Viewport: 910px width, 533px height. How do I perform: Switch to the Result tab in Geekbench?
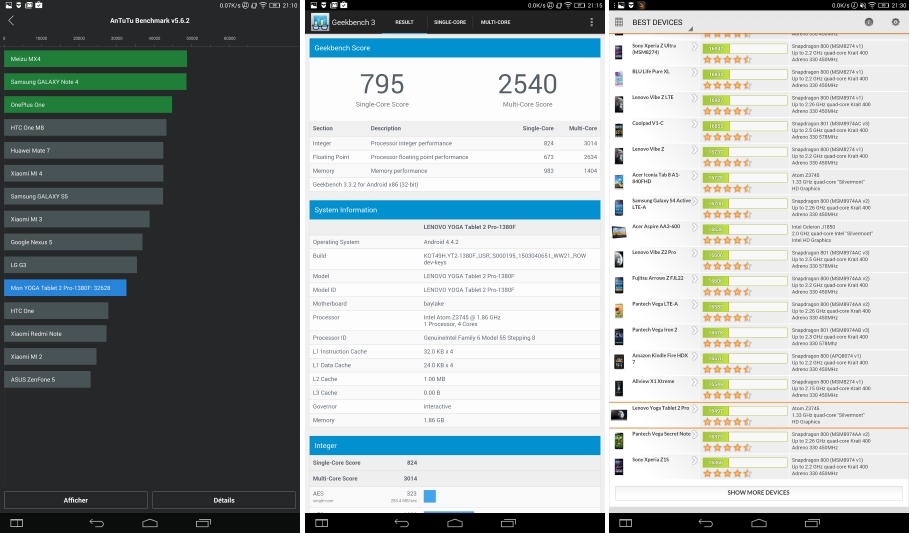(x=405, y=22)
